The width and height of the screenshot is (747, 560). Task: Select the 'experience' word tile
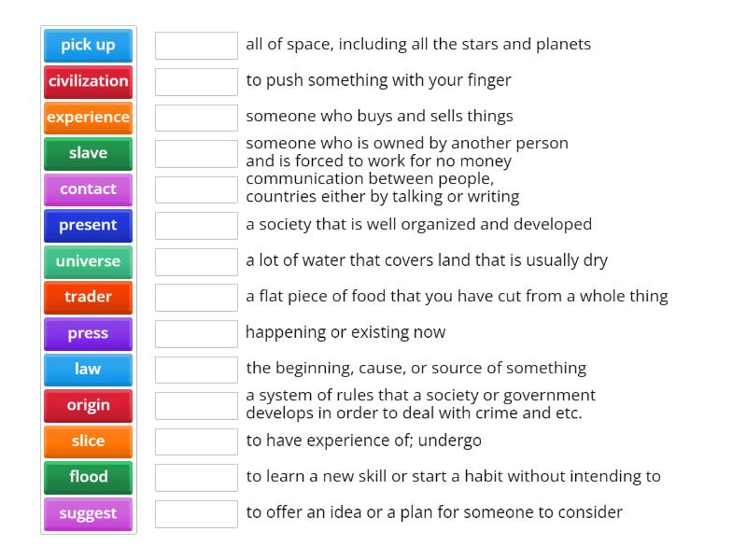coord(88,117)
